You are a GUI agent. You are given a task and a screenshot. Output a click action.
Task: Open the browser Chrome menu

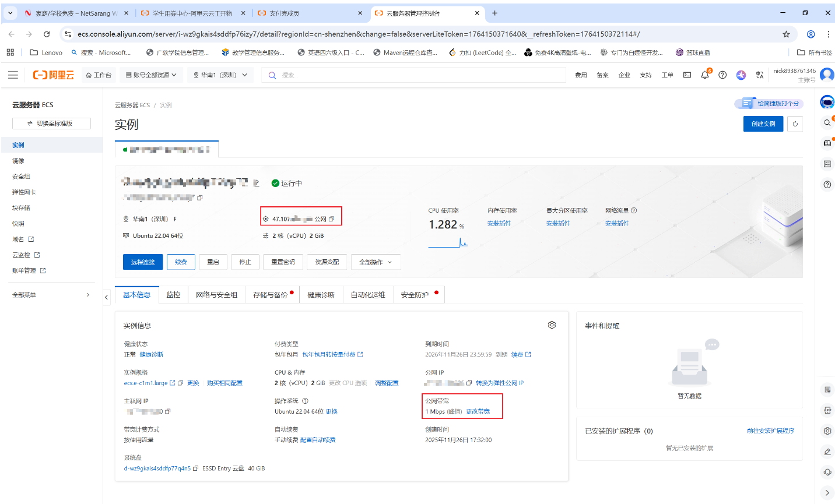828,34
